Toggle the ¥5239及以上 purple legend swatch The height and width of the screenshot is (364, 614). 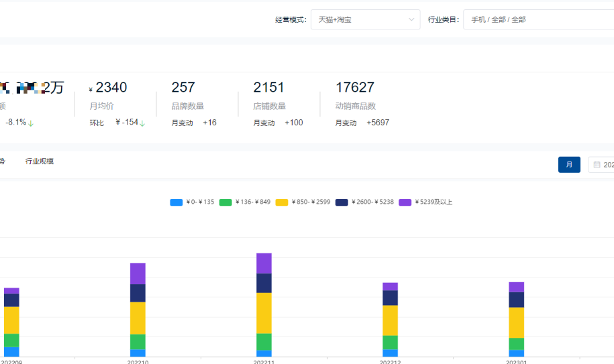pos(405,202)
